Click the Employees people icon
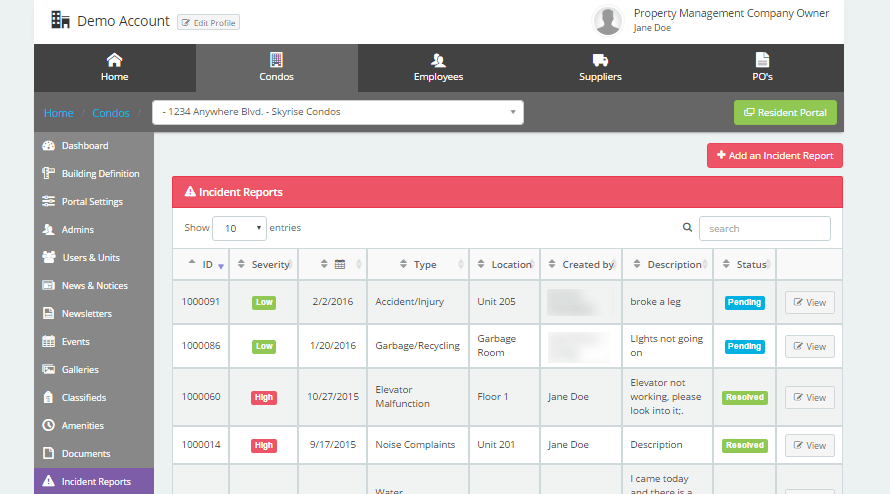Screen dimensions: 890x494 point(438,60)
